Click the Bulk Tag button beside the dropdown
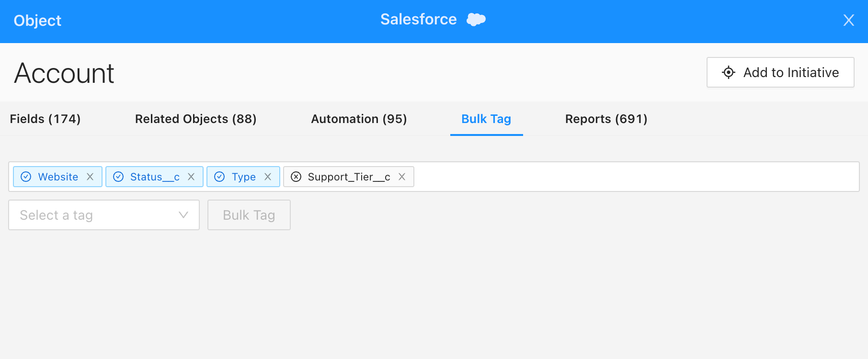The height and width of the screenshot is (359, 868). [249, 215]
